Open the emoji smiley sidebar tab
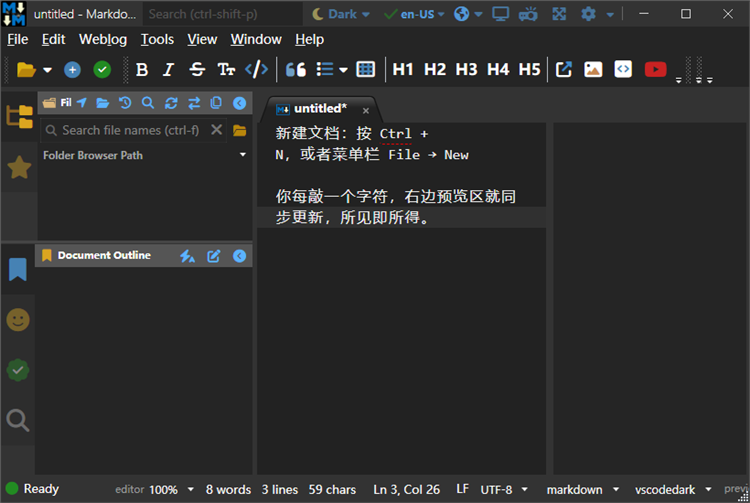Screen dimensions: 750x503 tap(18, 320)
